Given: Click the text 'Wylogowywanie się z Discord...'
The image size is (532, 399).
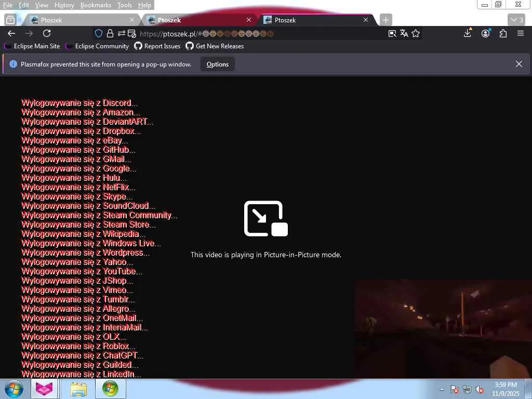Looking at the screenshot, I should pyautogui.click(x=79, y=103).
